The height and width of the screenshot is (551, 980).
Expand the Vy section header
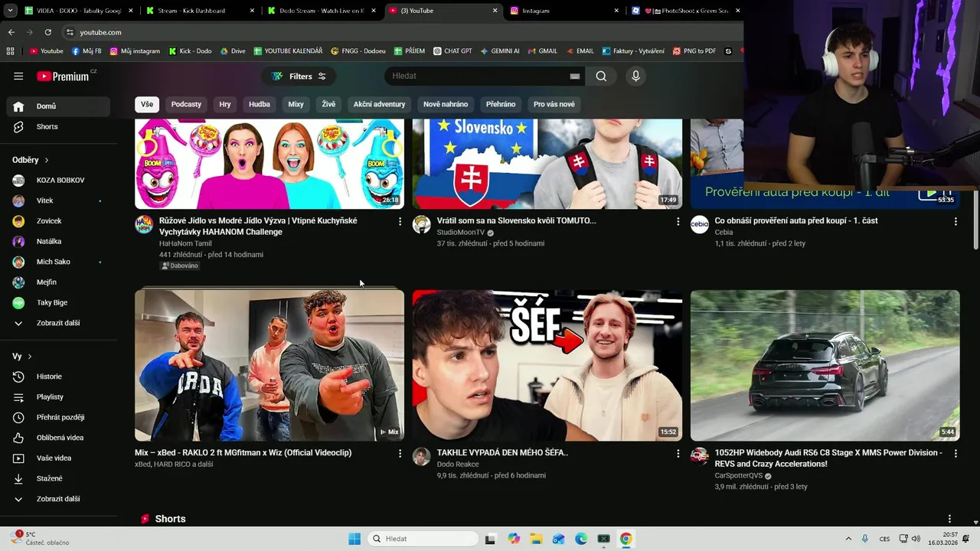[x=22, y=357]
